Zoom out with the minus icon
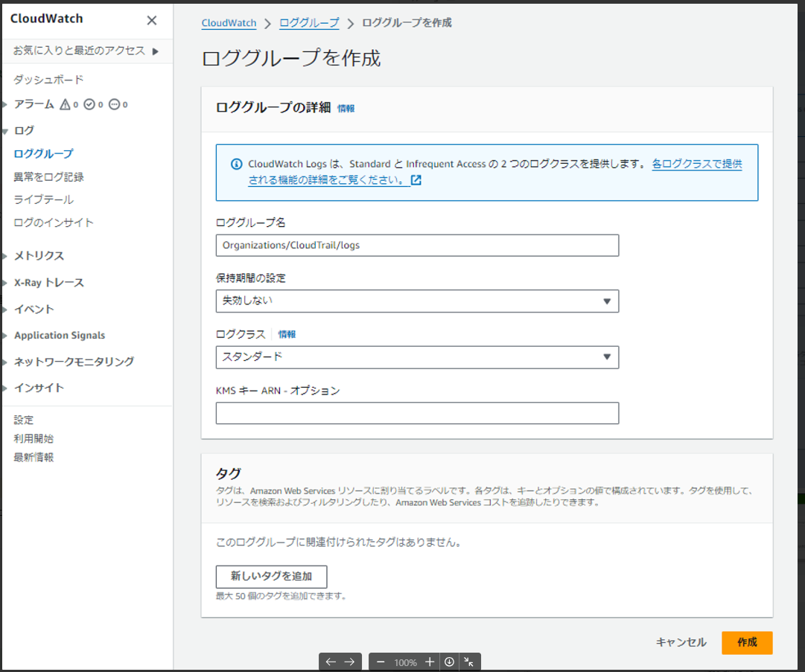 point(381,662)
